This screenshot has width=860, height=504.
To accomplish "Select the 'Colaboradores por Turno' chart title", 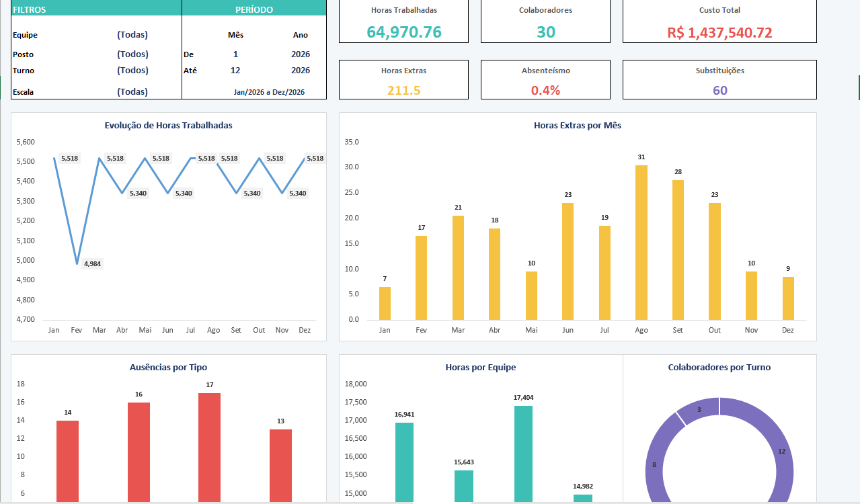I will pyautogui.click(x=719, y=367).
